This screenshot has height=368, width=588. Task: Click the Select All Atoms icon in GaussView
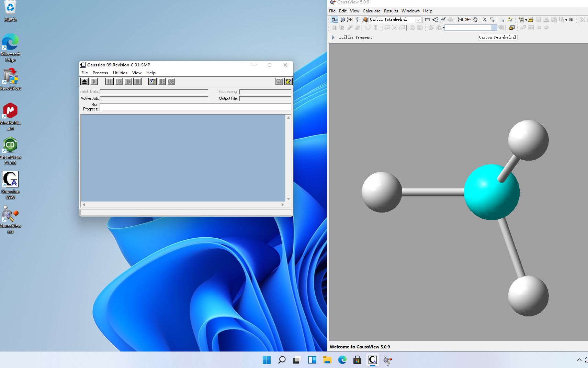point(510,20)
